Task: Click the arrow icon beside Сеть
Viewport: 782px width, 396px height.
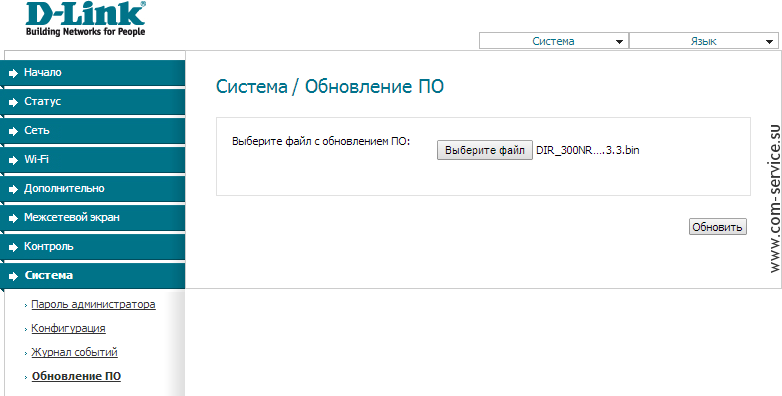Action: (13, 131)
